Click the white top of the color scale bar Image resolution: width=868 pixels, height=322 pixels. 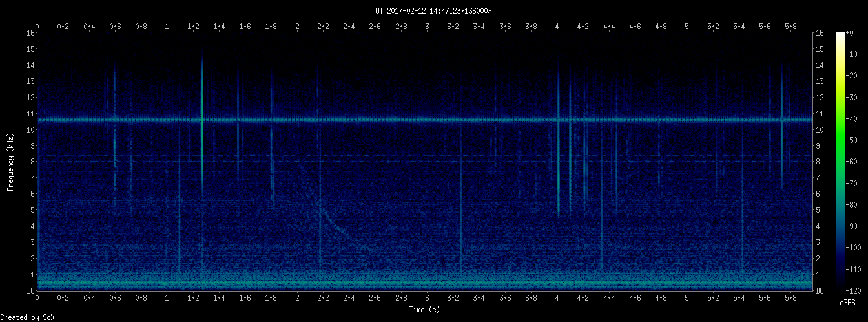click(x=840, y=36)
